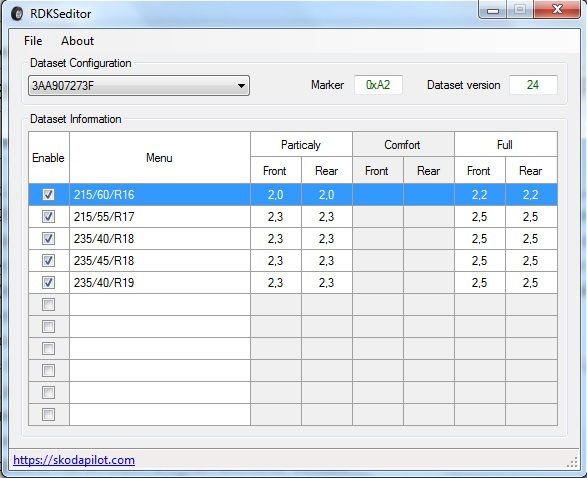Viewport: 587px width, 478px height.
Task: Check the last empty row checkbox
Action: tap(48, 414)
